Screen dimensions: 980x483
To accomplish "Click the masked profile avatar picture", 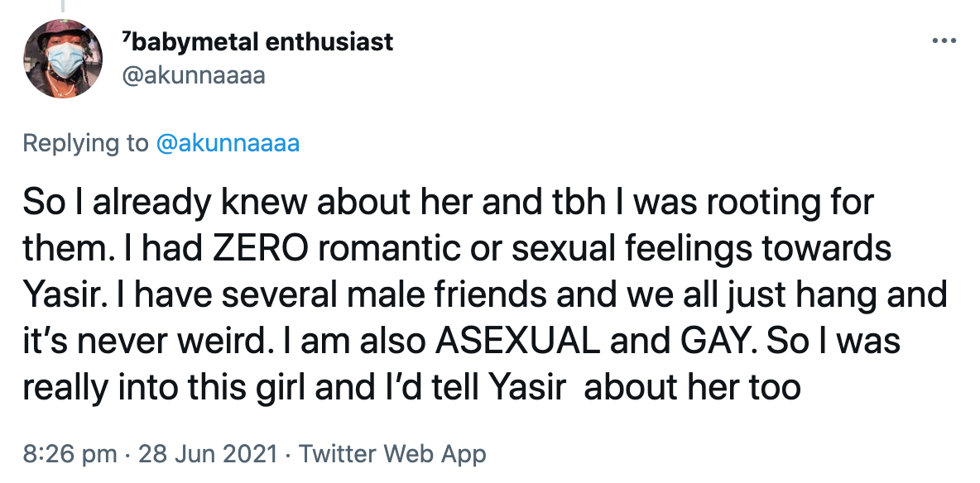I will click(63, 59).
